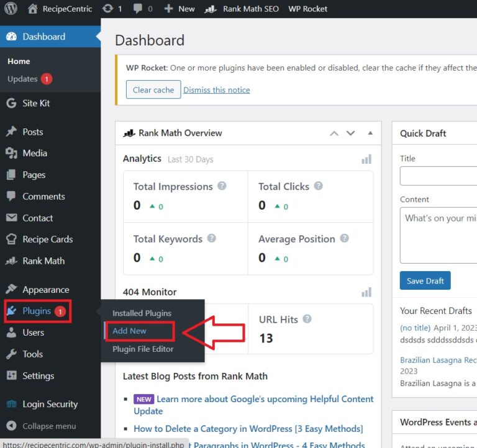The image size is (477, 448).
Task: Open the Site Kit menu item
Action: [36, 103]
